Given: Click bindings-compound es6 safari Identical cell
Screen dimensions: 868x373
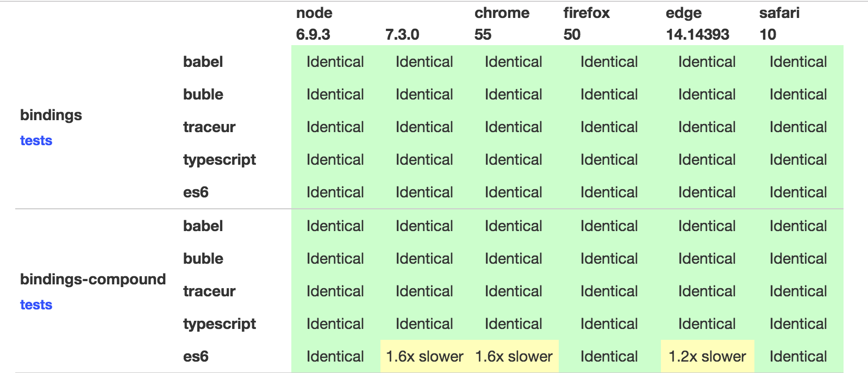Looking at the screenshot, I should click(x=798, y=357).
